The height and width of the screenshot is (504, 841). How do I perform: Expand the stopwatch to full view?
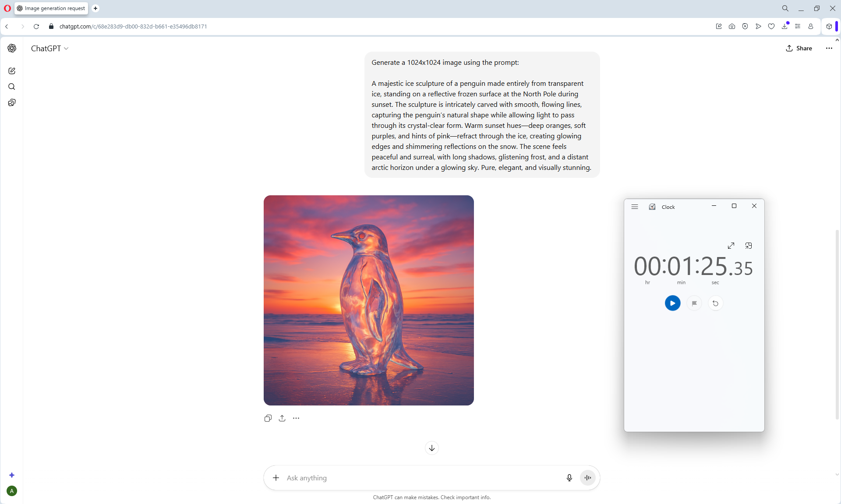click(x=731, y=246)
